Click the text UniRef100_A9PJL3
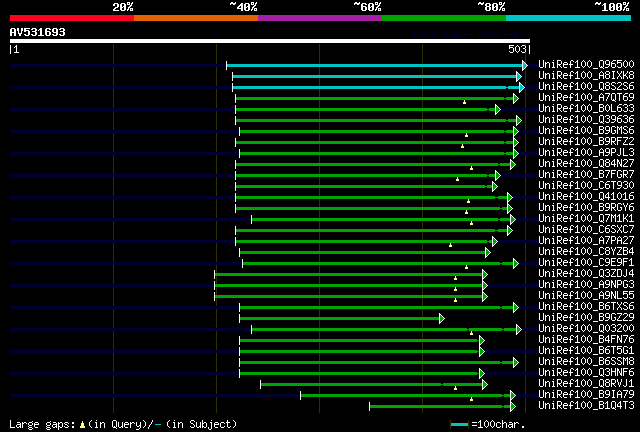Screen dimensions: 640x432 586,153
